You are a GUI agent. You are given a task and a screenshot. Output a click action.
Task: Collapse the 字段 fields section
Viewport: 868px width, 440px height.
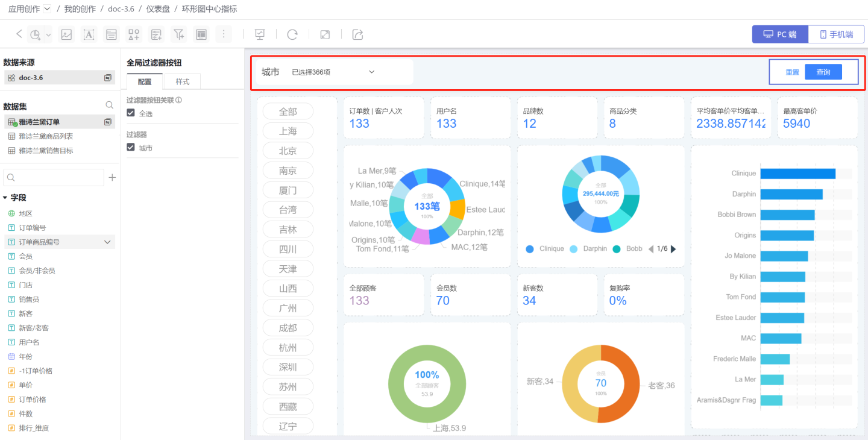point(5,198)
